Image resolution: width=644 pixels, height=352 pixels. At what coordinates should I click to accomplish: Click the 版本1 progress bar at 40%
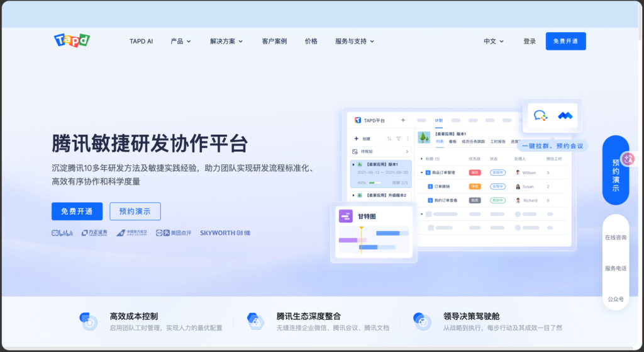coord(375,183)
